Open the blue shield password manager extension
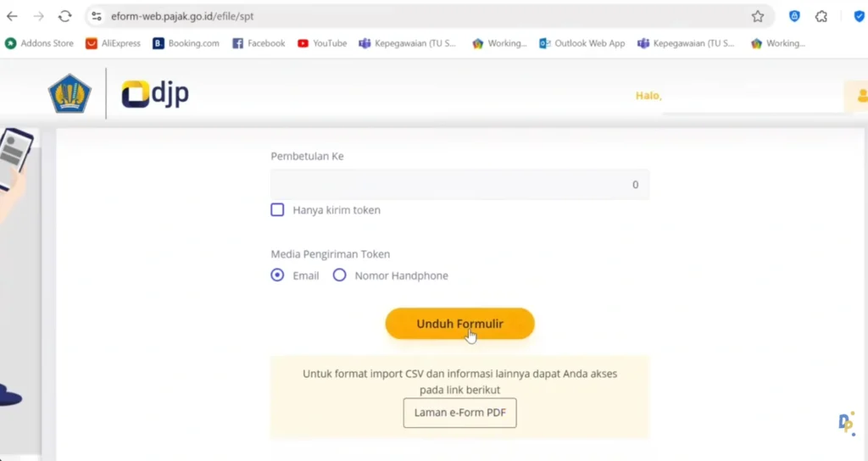The image size is (868, 461). pos(794,16)
